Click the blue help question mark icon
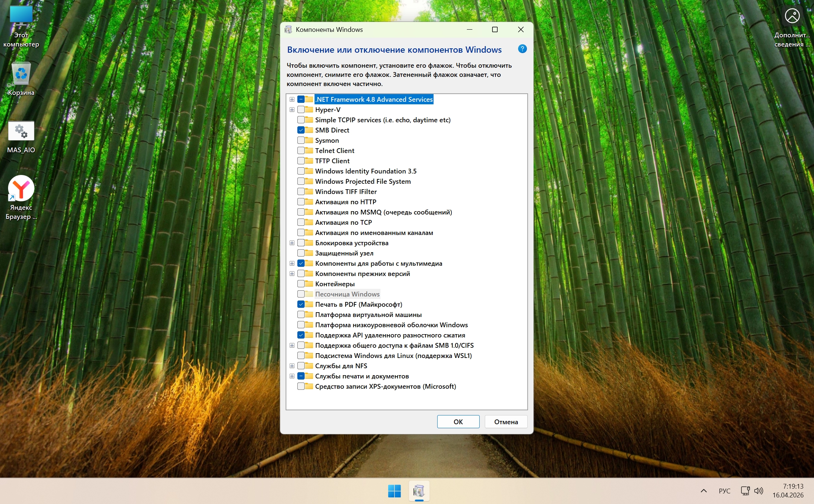The image size is (814, 504). [522, 49]
